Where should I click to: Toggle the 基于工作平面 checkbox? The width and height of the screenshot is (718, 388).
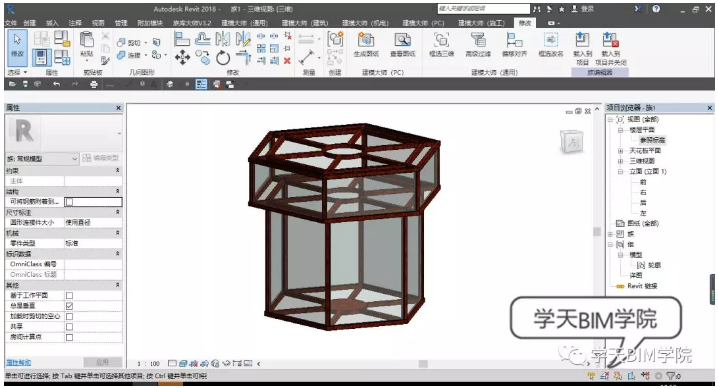tap(69, 295)
